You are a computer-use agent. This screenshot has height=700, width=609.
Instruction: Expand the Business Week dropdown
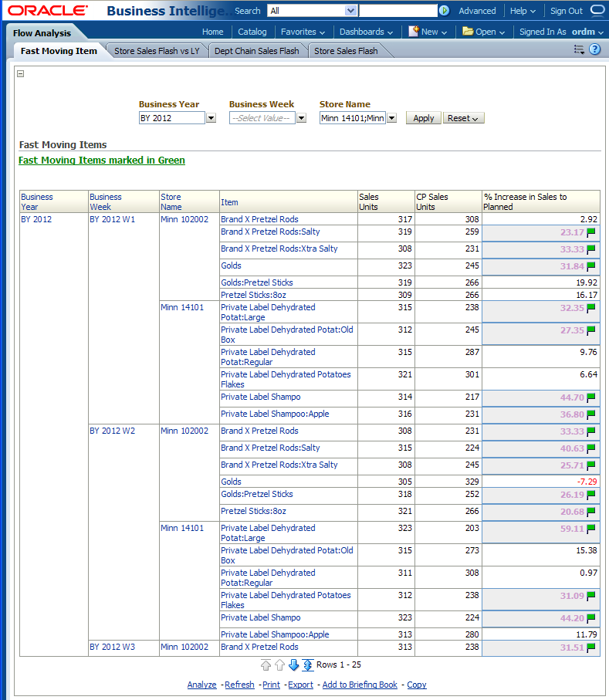click(301, 118)
